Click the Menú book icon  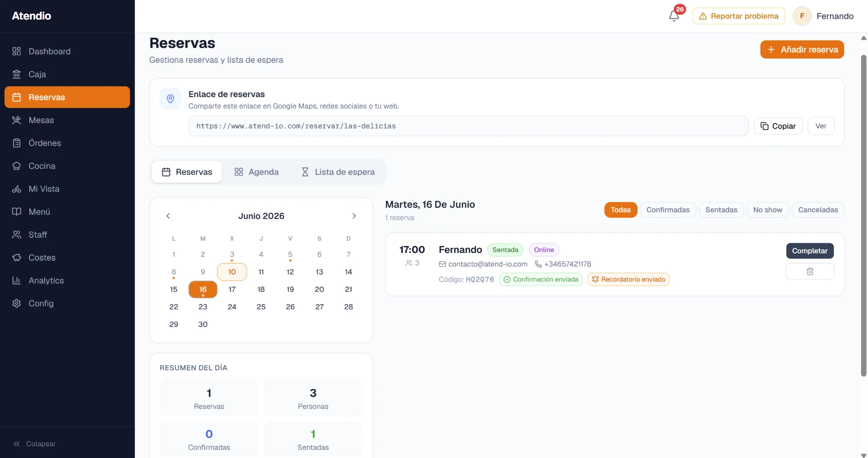(16, 212)
